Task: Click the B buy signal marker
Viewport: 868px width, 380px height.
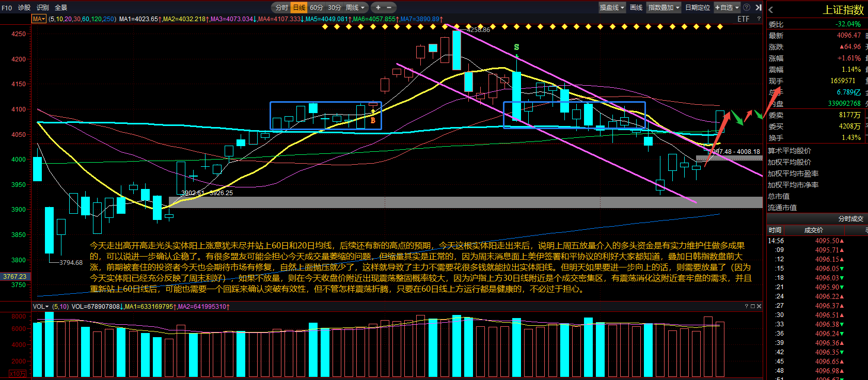Action: coord(373,120)
